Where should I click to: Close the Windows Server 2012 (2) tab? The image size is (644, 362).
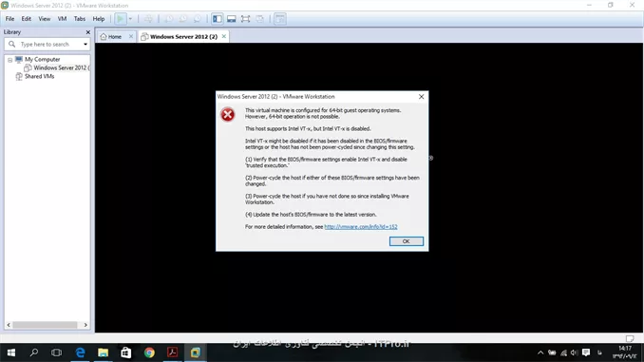click(224, 36)
